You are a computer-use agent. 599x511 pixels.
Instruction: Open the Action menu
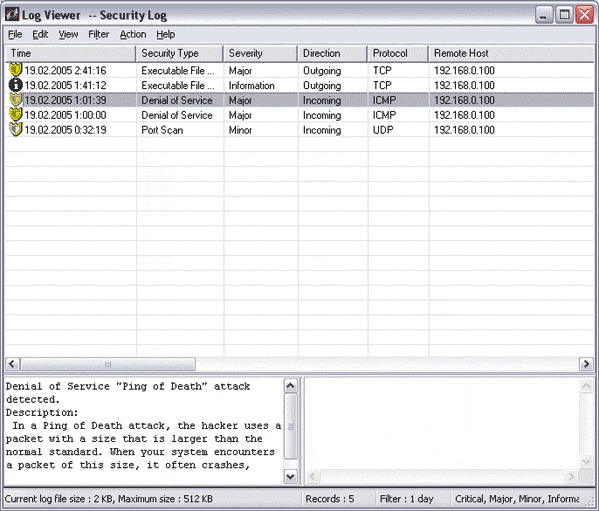(133, 34)
